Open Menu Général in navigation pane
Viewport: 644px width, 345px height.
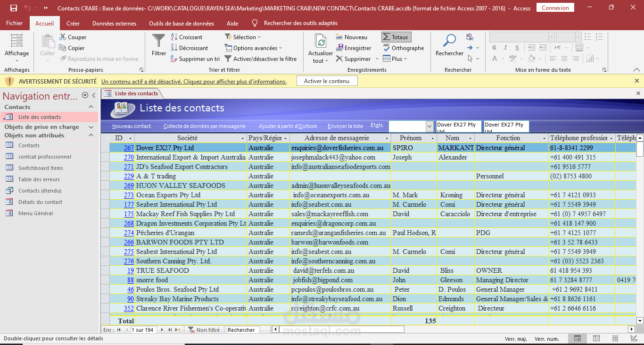point(35,213)
